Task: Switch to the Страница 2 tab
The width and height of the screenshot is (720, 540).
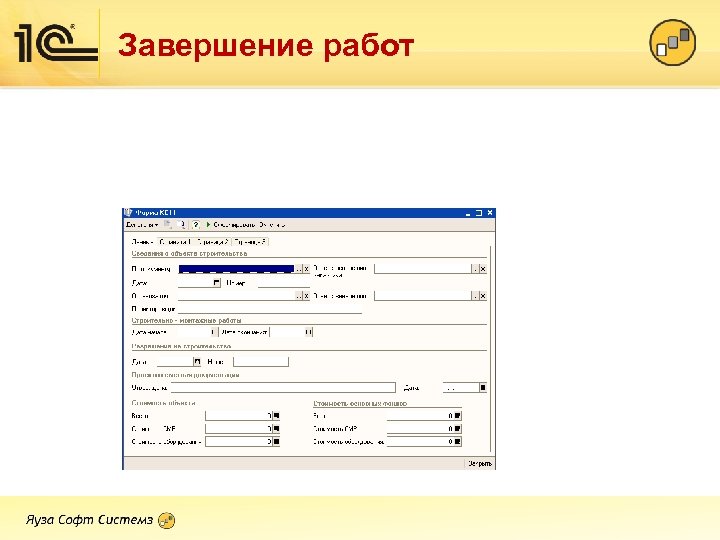Action: tap(212, 242)
